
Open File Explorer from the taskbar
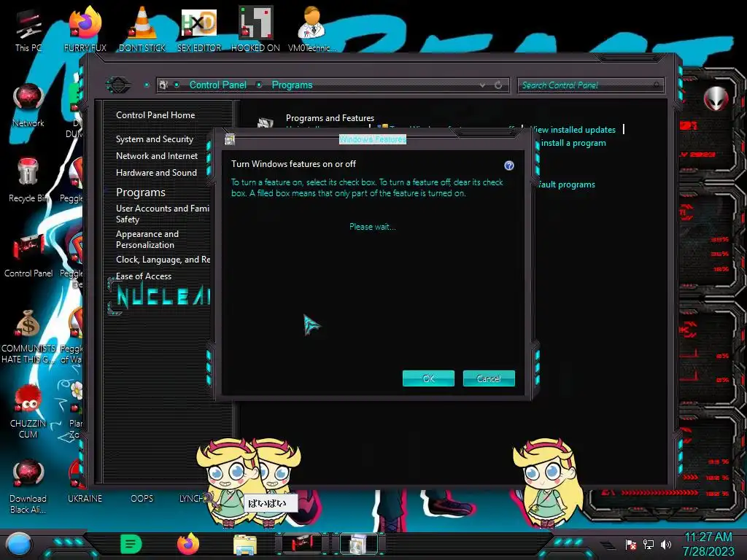(245, 544)
